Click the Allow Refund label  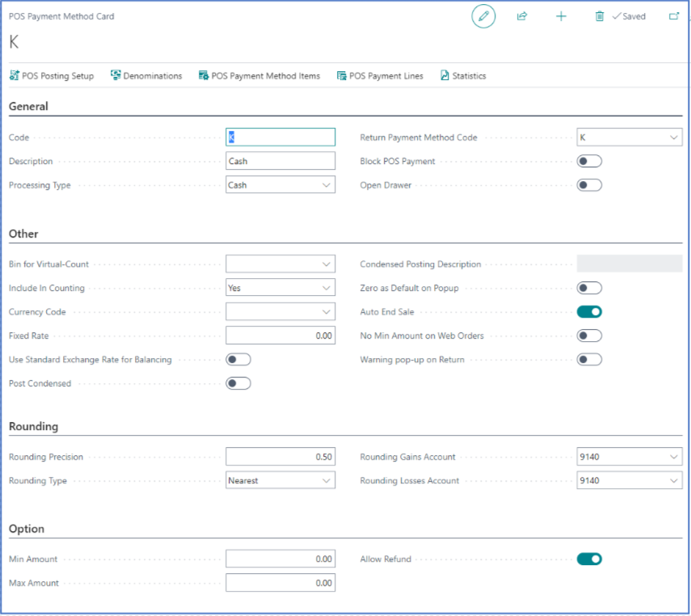(386, 559)
